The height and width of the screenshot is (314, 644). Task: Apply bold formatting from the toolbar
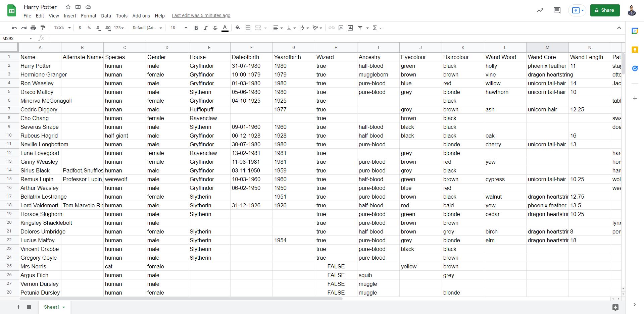point(196,28)
